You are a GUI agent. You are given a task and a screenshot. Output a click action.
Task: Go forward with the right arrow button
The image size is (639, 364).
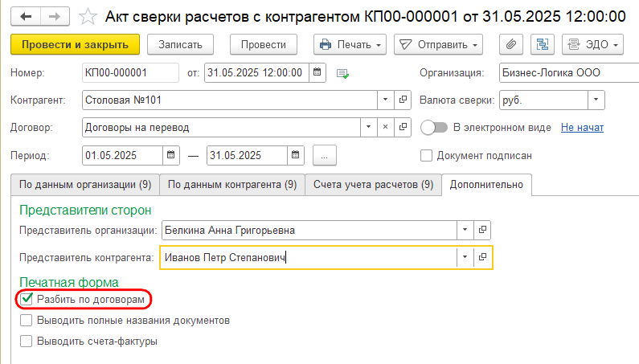tap(54, 17)
